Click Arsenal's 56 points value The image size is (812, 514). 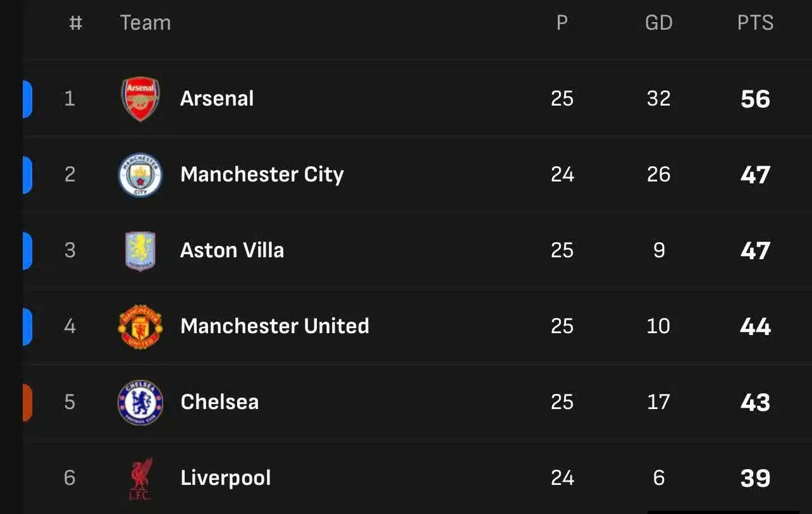pyautogui.click(x=755, y=99)
